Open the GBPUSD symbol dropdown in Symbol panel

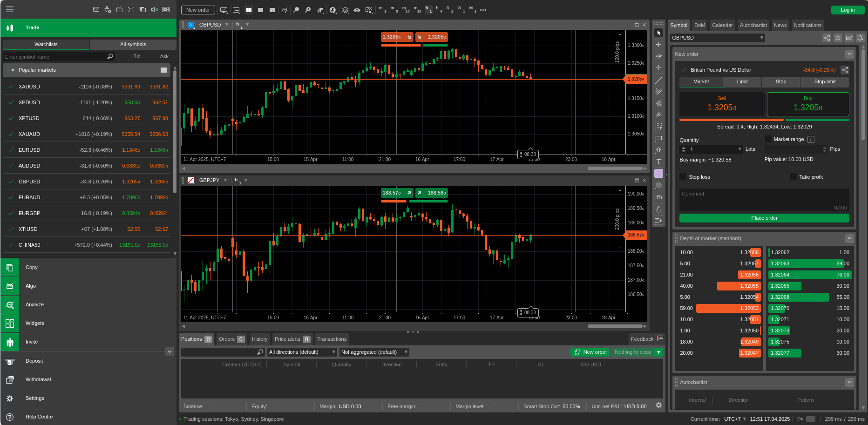pyautogui.click(x=718, y=38)
